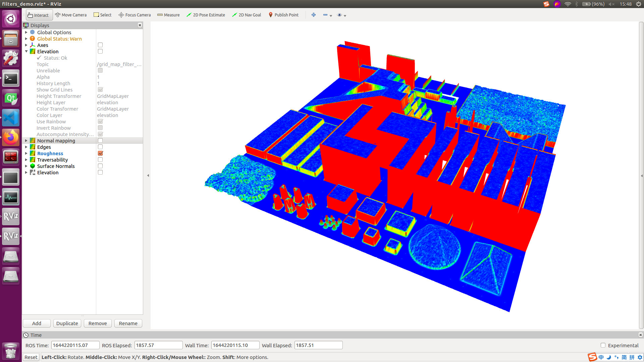The height and width of the screenshot is (362, 644).
Task: Click the Alpha value field
Action: pos(119,77)
